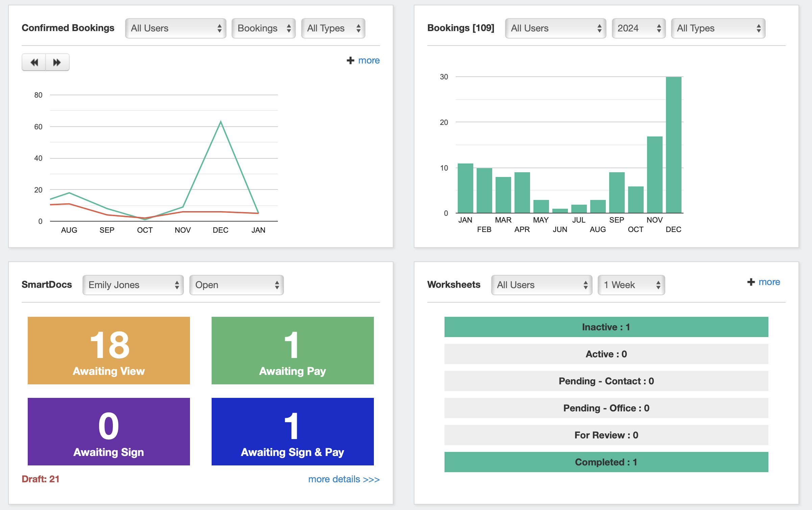Open the All Types dropdown in the Bookings panel

pyautogui.click(x=718, y=28)
